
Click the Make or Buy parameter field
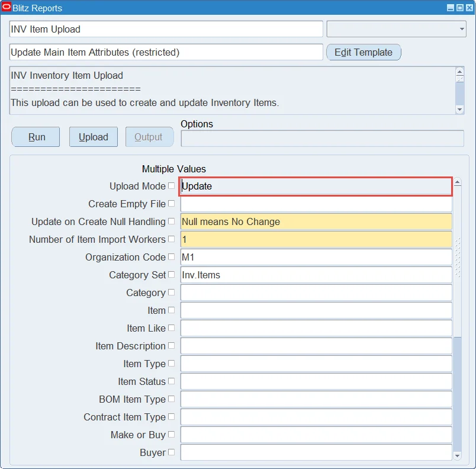point(316,435)
